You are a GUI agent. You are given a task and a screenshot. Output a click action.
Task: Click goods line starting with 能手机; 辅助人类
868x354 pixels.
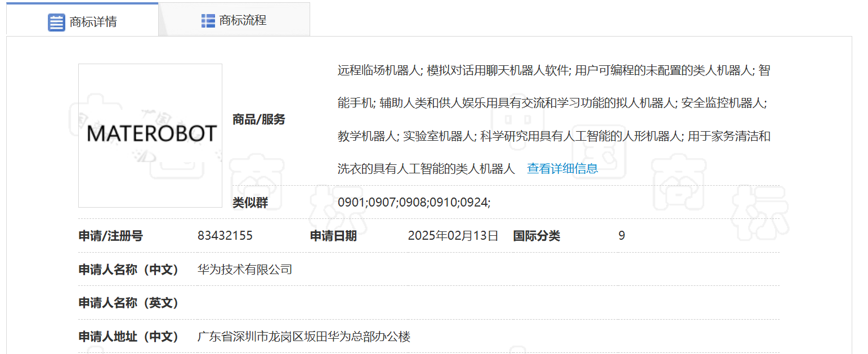pos(552,103)
